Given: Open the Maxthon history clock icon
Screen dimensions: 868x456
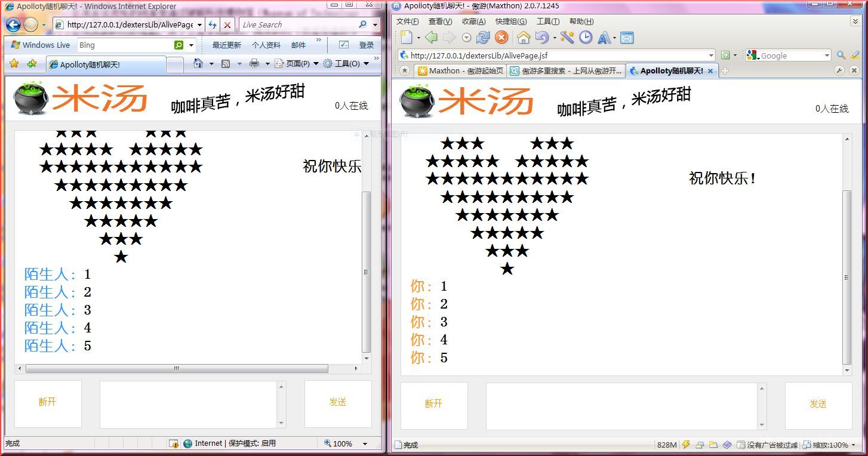Looking at the screenshot, I should click(x=586, y=38).
